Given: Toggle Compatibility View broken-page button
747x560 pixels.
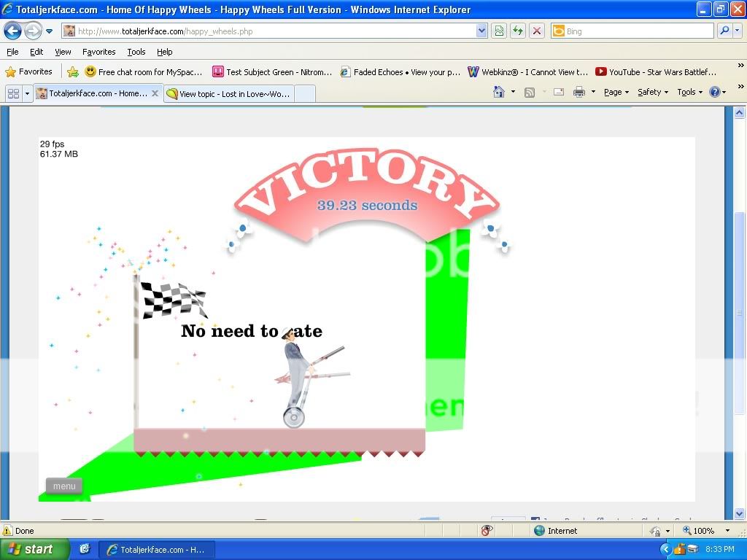Looking at the screenshot, I should click(499, 31).
